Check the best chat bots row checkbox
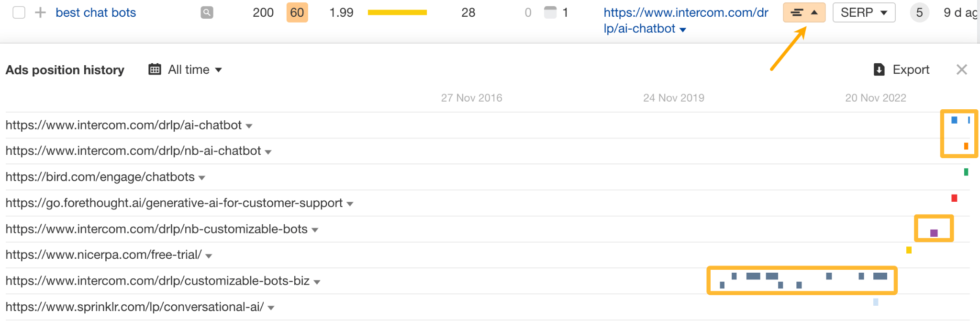This screenshot has height=323, width=980. tap(19, 12)
